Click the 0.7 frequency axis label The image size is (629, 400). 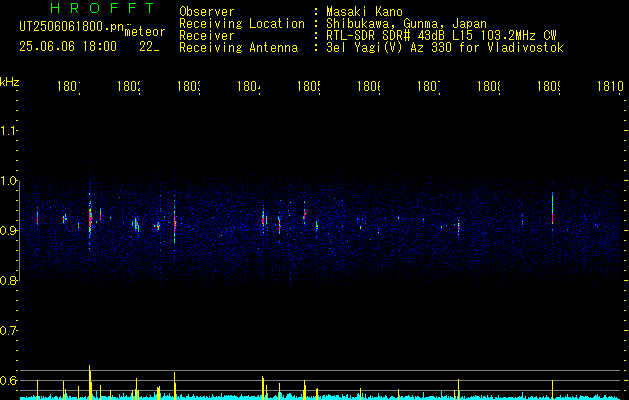pos(9,331)
